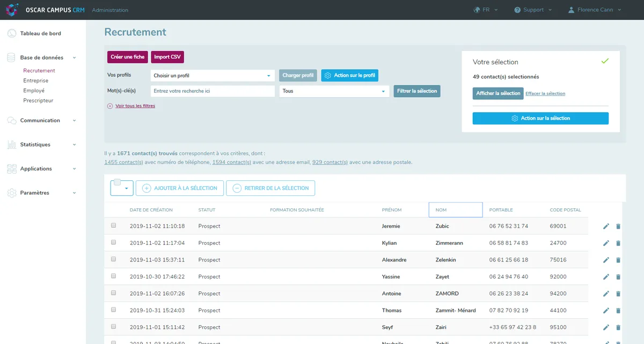Delete the Kylian Zimmermann row via trash icon

[618, 243]
